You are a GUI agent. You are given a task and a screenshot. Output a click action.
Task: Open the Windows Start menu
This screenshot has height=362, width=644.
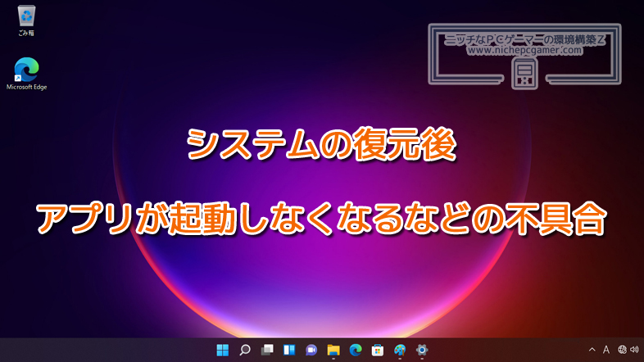click(223, 350)
